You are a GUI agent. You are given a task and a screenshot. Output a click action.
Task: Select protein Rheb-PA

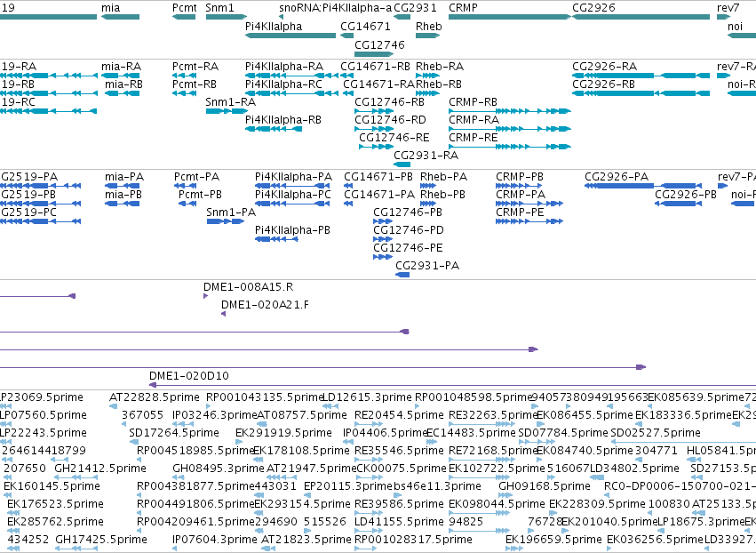[x=428, y=186]
